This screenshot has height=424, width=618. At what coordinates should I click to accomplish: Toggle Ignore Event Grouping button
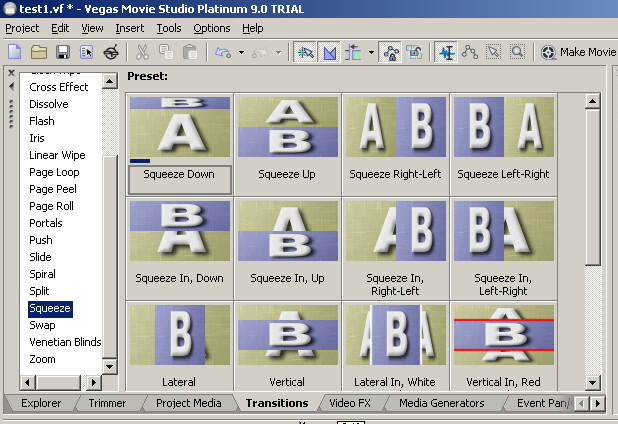coord(414,52)
